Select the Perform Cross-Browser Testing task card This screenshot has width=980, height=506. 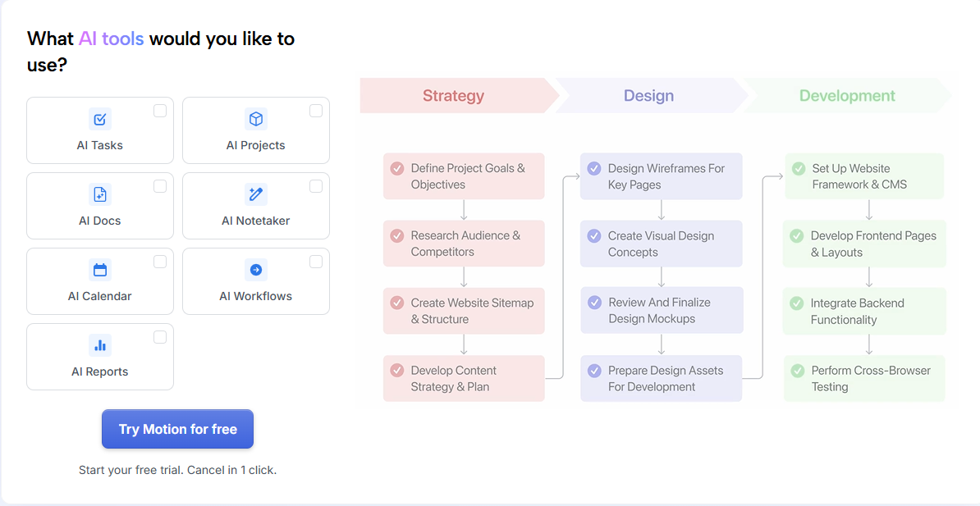coord(864,378)
